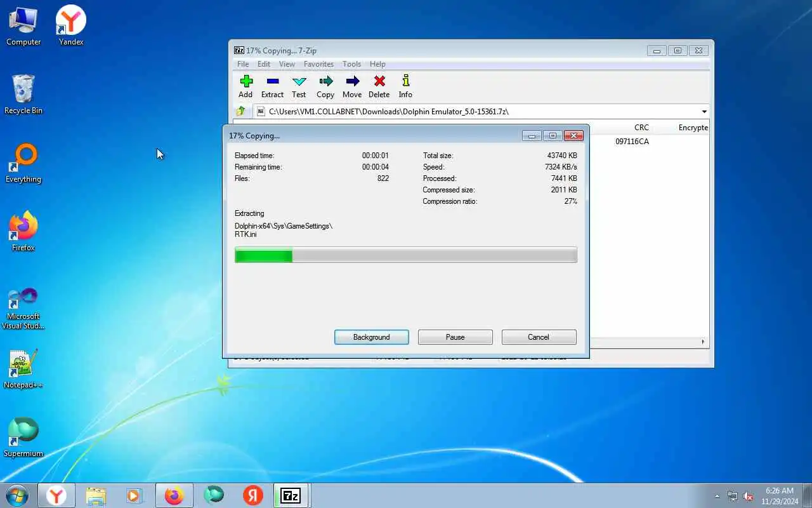The width and height of the screenshot is (812, 508).
Task: Click the Remaining time value 00:00:04
Action: pyautogui.click(x=376, y=167)
